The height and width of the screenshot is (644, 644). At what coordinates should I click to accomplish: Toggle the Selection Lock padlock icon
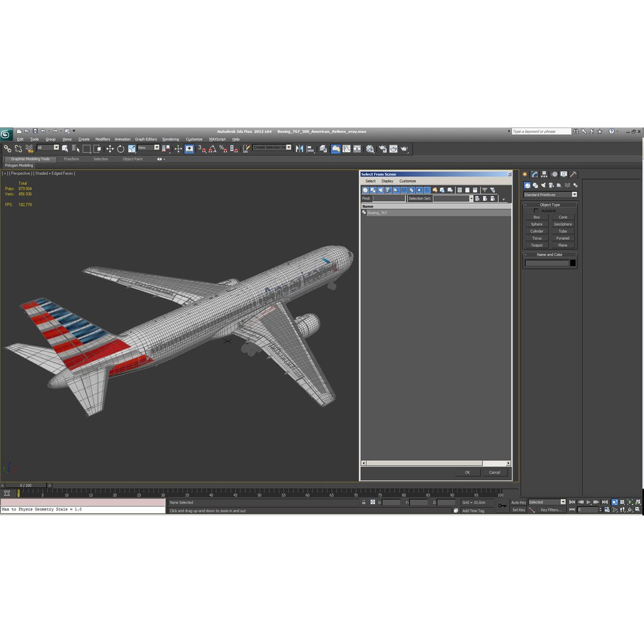click(364, 502)
